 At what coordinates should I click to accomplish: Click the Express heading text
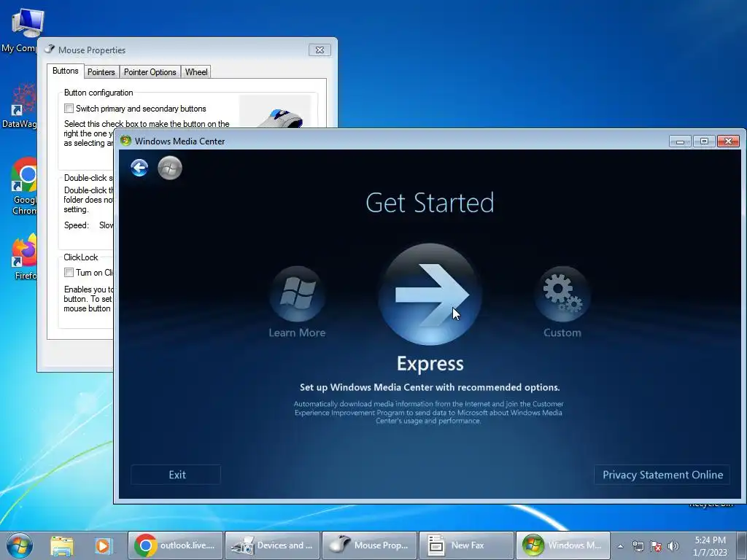430,364
